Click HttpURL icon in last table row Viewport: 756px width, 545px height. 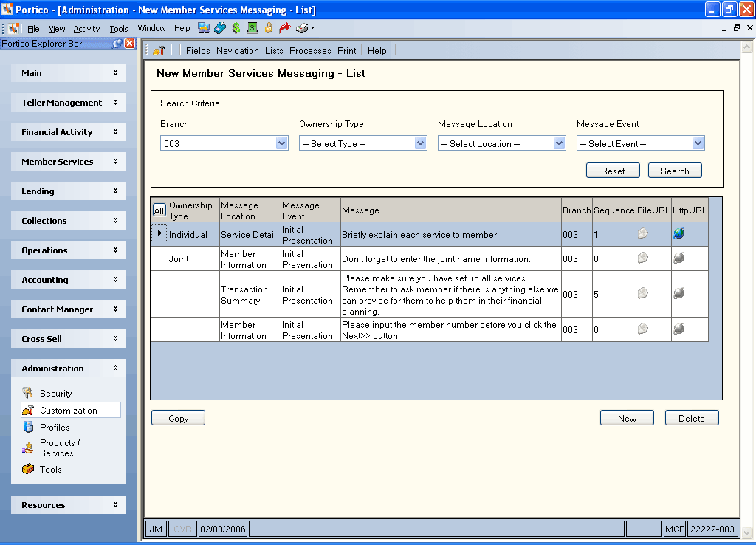pos(679,329)
